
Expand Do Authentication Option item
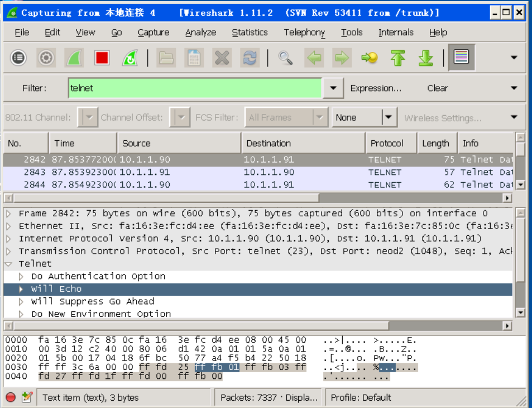pos(21,277)
